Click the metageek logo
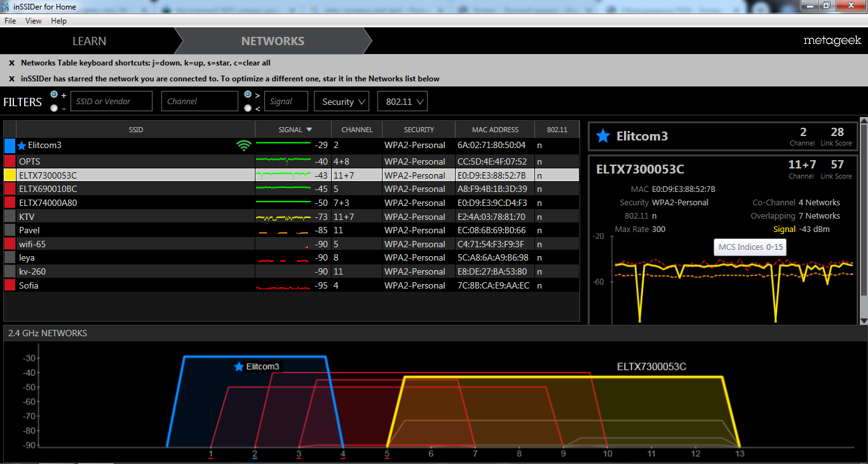Image resolution: width=868 pixels, height=464 pixels. [x=832, y=41]
